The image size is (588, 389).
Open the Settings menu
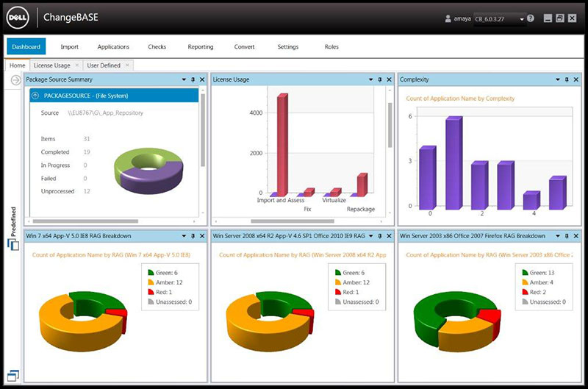pyautogui.click(x=288, y=47)
